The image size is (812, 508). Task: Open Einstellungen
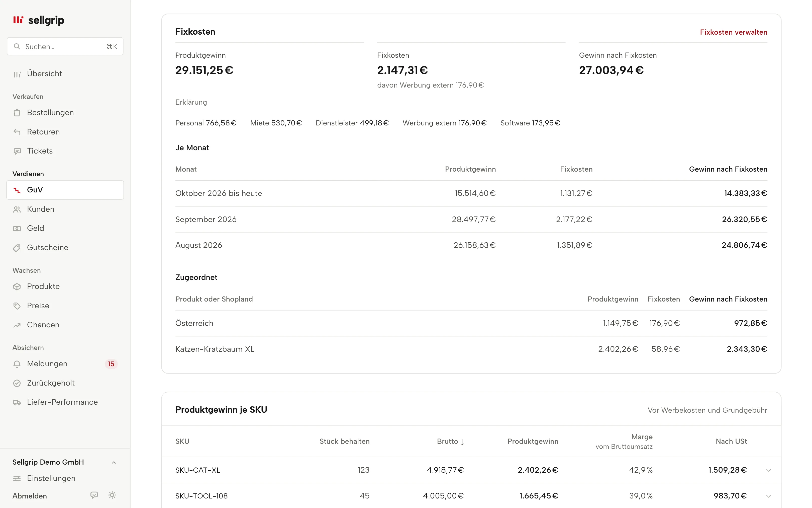pos(65,478)
